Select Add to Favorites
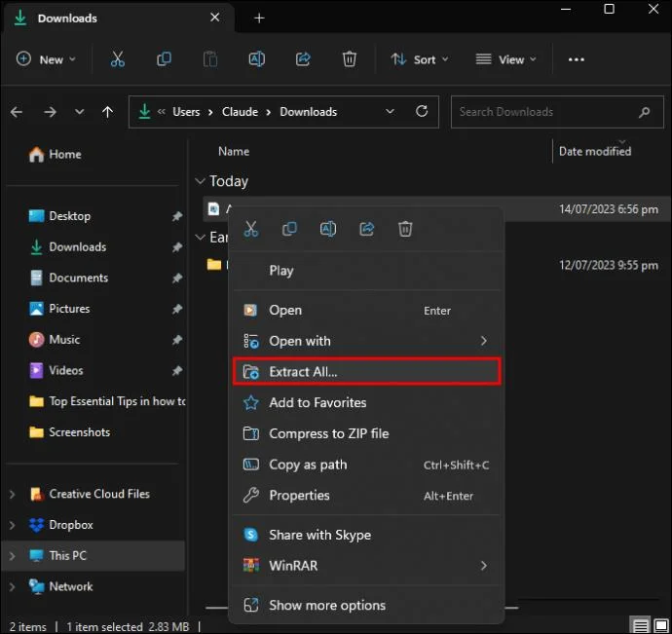Viewport: 672px width, 634px height. coord(367,402)
